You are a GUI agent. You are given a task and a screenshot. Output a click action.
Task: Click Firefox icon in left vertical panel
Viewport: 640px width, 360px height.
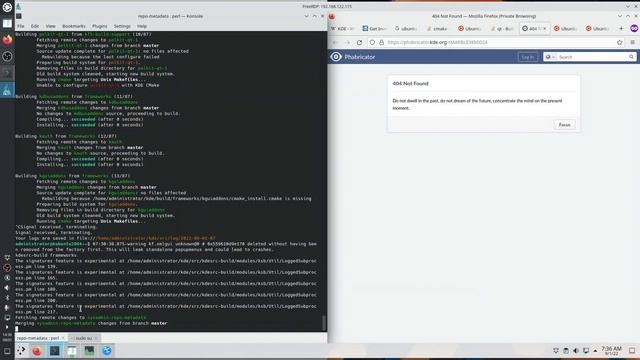click(x=7, y=40)
